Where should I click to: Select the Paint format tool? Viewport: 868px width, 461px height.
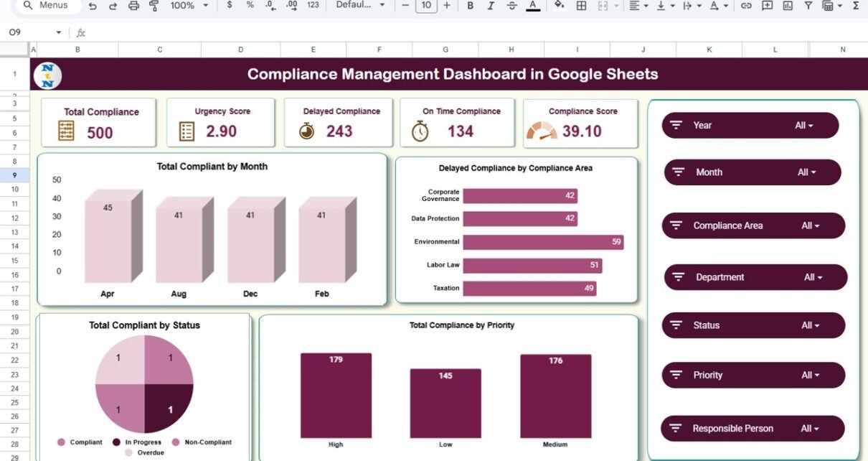click(154, 6)
